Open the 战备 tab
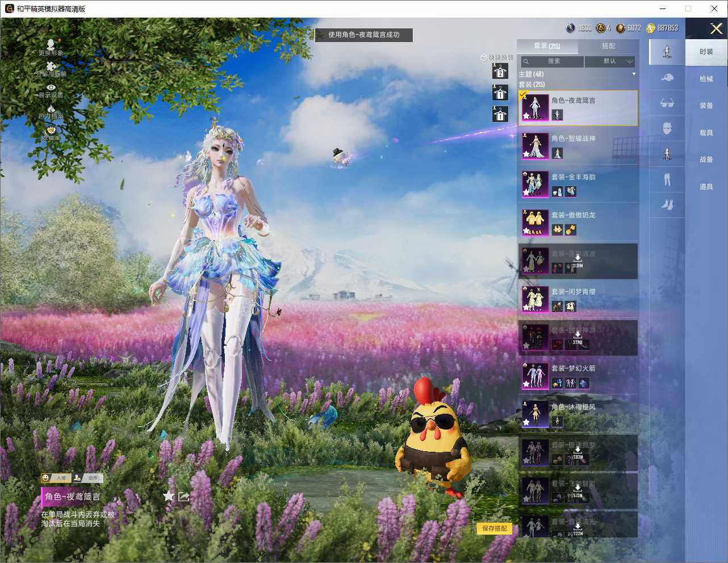728x563 pixels. point(706,159)
